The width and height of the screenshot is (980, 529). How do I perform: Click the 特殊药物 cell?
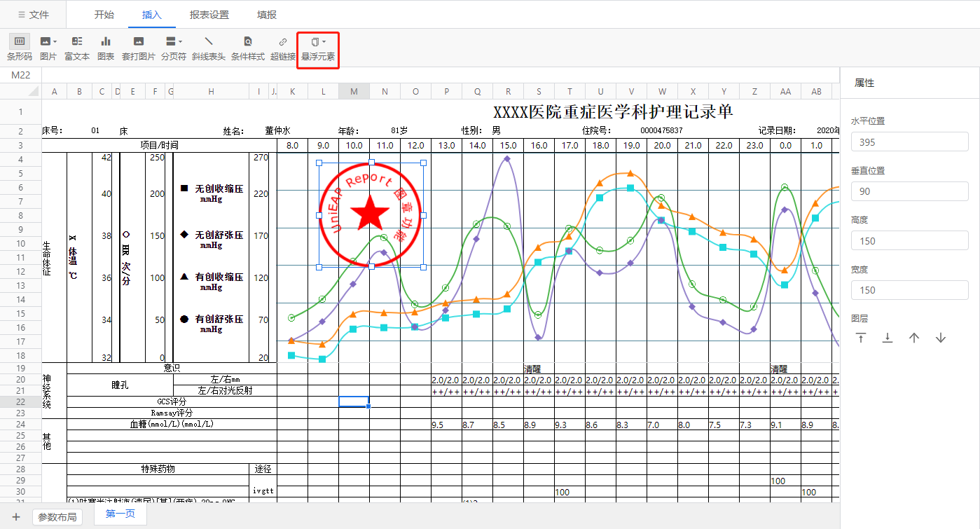pos(158,469)
